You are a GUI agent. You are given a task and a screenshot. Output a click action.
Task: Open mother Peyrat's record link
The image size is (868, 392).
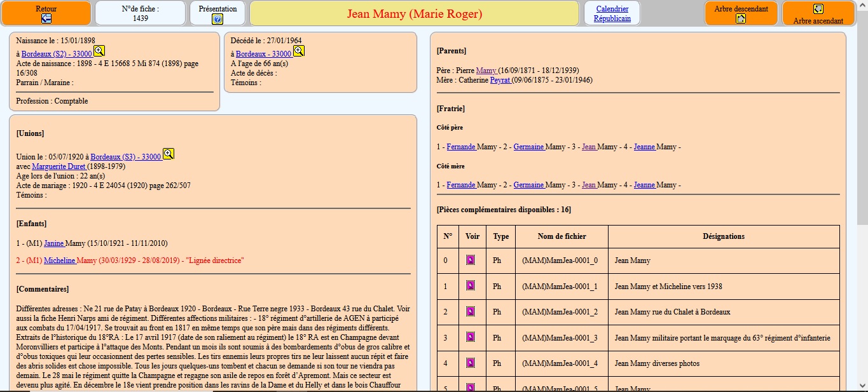500,80
